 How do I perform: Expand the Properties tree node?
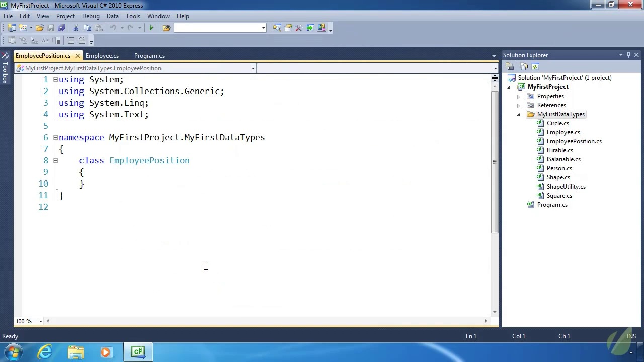[519, 96]
